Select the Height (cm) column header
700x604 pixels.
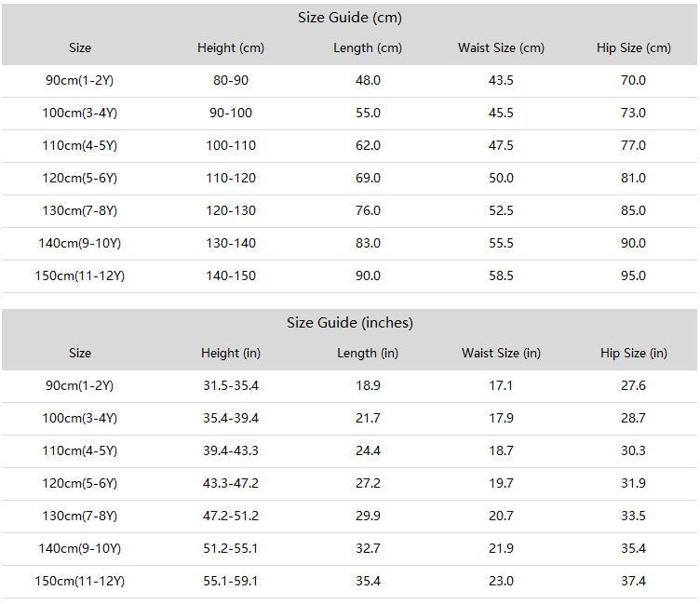click(x=231, y=47)
